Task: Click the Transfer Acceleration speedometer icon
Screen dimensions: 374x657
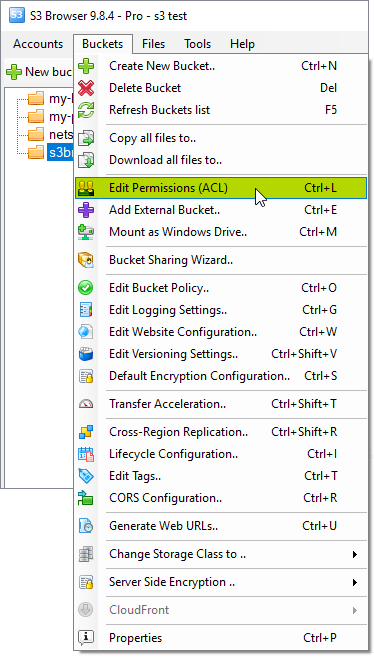Action: click(86, 404)
